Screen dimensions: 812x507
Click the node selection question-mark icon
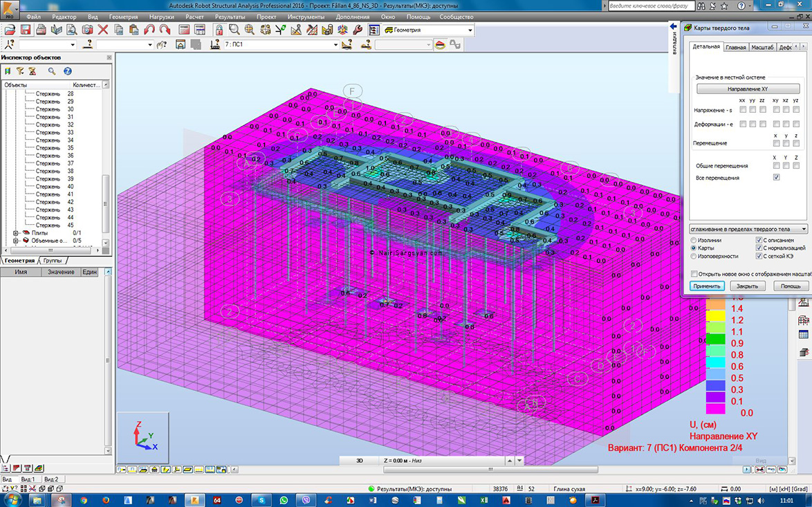9,44
